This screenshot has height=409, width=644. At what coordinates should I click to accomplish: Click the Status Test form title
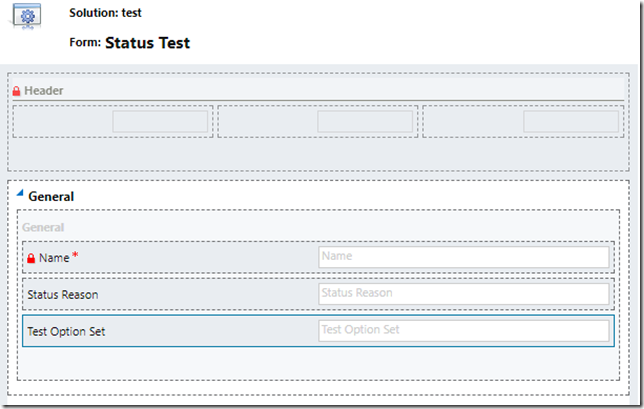(x=147, y=43)
